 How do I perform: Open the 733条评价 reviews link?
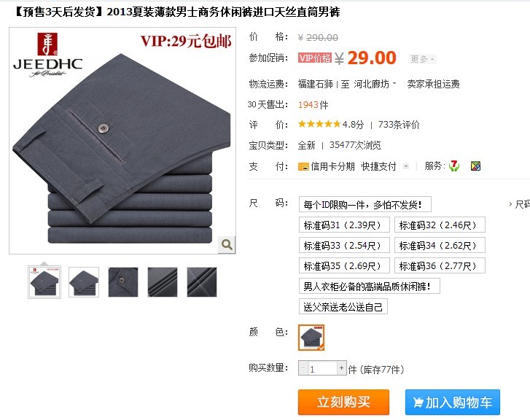399,125
